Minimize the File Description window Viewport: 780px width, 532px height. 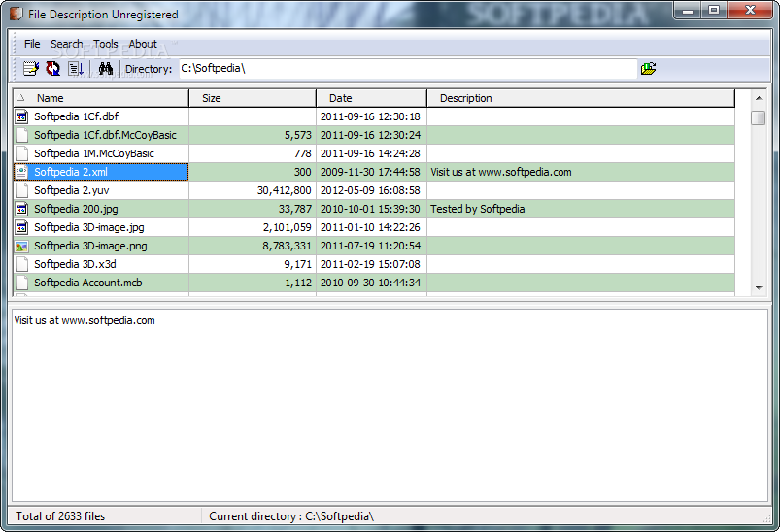tap(688, 10)
